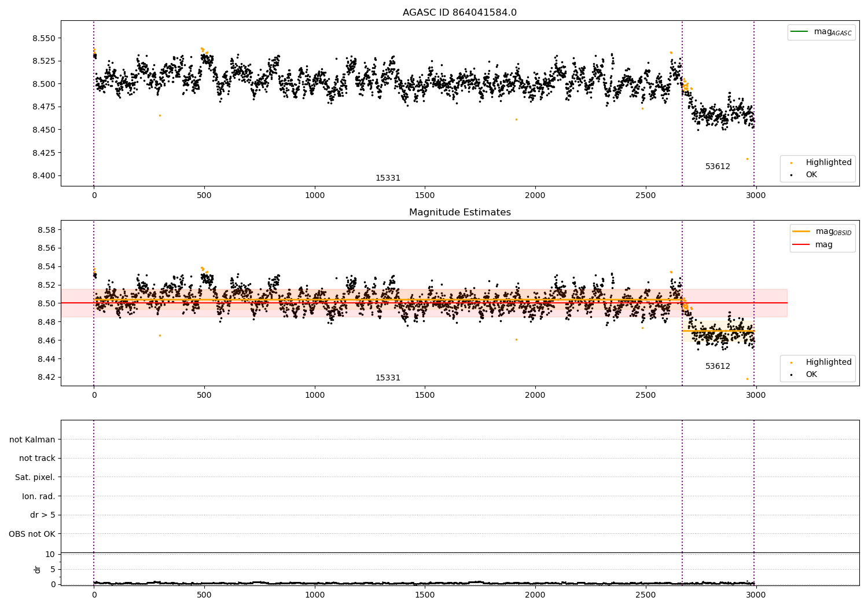Click the 'dr' y-axis label of bottom strip

(x=38, y=569)
